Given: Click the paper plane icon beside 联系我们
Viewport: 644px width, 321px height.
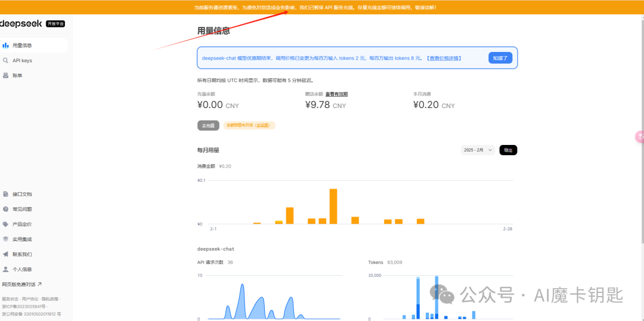Looking at the screenshot, I should pos(5,254).
